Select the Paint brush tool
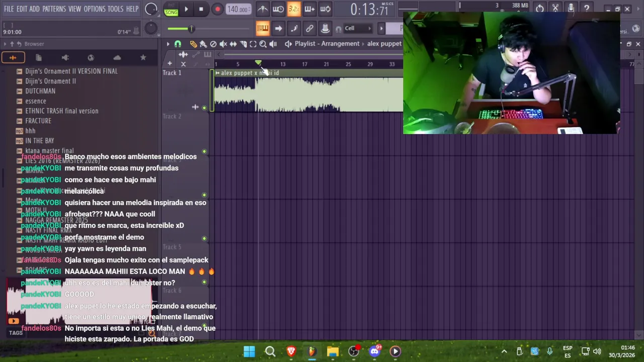The height and width of the screenshot is (362, 644). pos(203,44)
